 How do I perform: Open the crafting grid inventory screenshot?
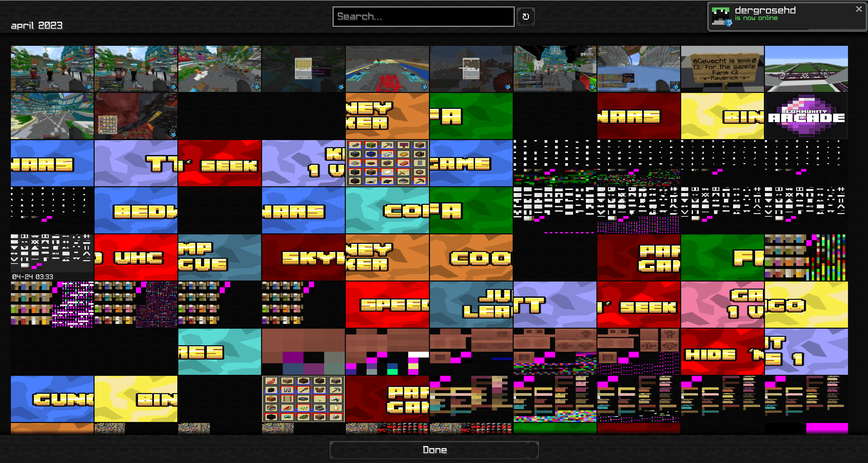click(387, 163)
